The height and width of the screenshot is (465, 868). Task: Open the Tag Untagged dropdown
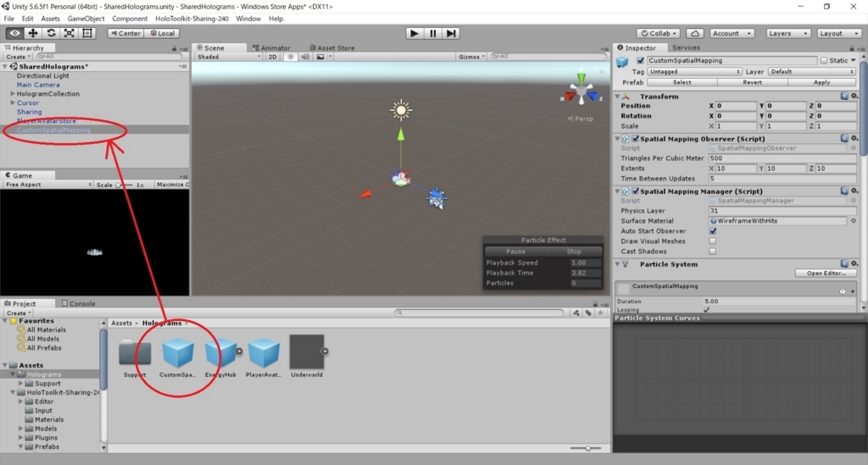694,71
